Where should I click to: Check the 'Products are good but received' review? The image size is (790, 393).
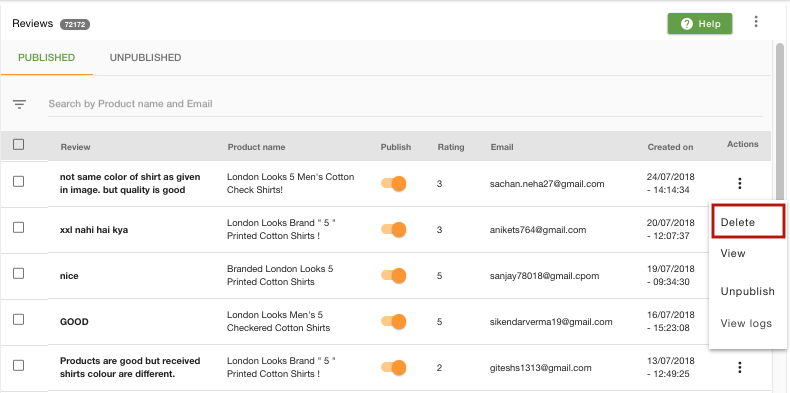pyautogui.click(x=19, y=365)
